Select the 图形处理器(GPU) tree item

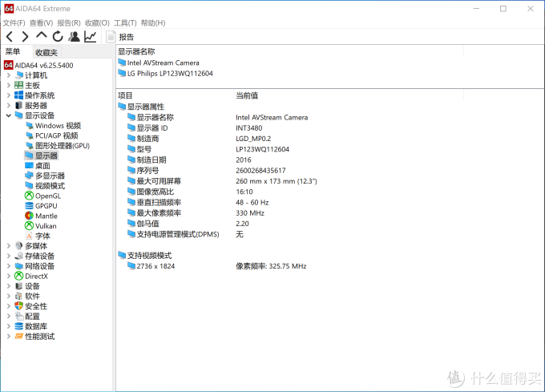[x=58, y=146]
